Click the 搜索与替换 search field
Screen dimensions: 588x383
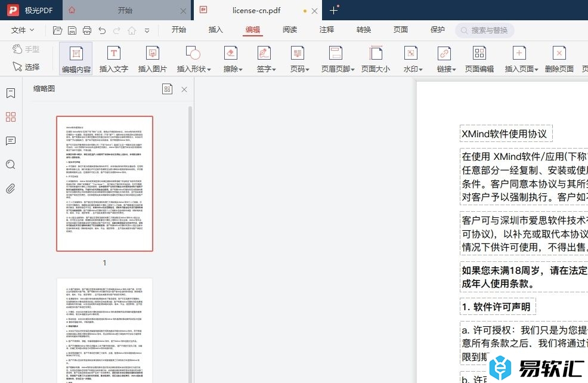[x=484, y=30]
